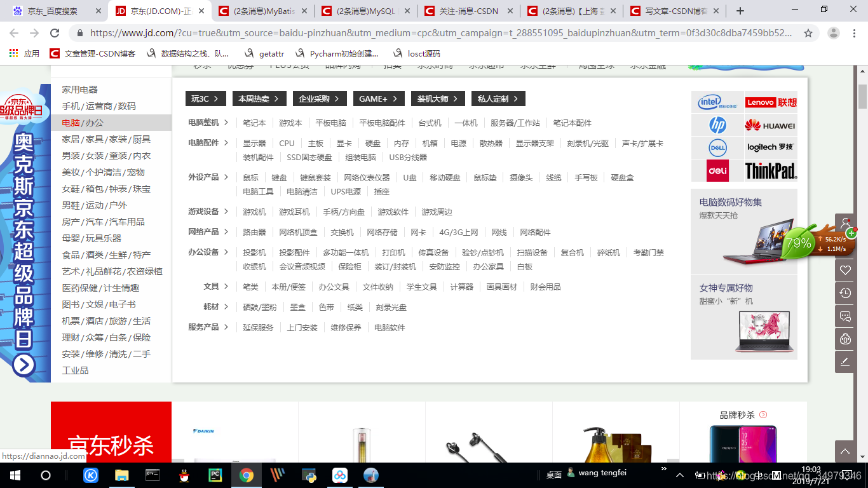Image resolution: width=868 pixels, height=488 pixels.
Task: Bookmark this page with the star icon
Action: point(808,33)
